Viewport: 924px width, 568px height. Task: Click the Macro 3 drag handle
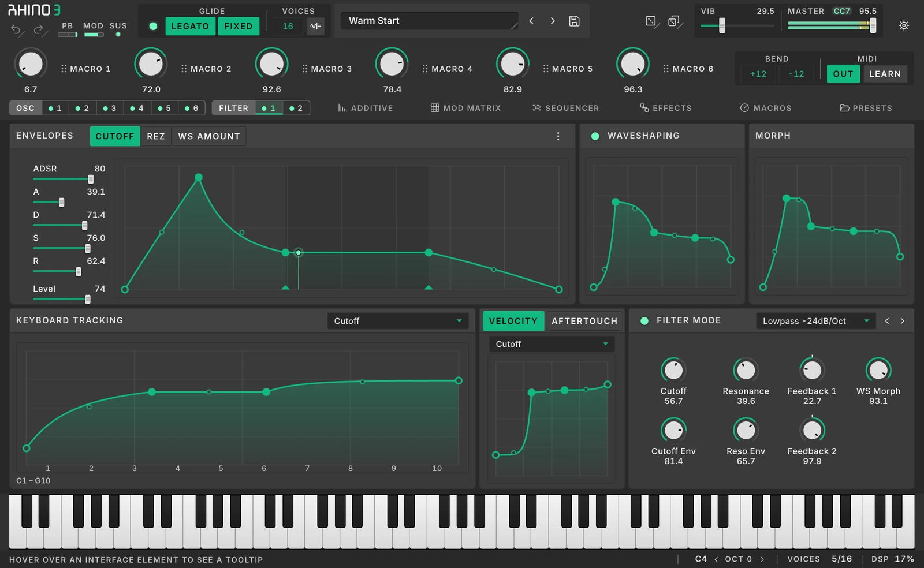304,69
